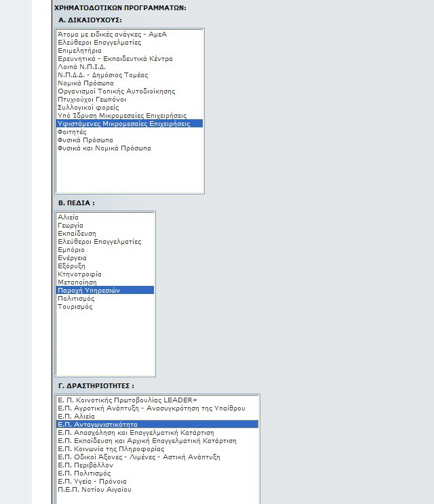Screen dimensions: 434x504
Task: Select 'Ερευνητικά - Εκπαιδευτικά Κέντρα' entry
Action: coord(130,59)
